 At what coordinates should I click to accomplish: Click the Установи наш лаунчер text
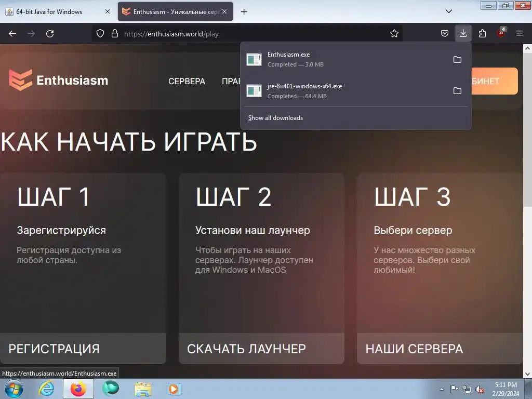[x=252, y=230]
